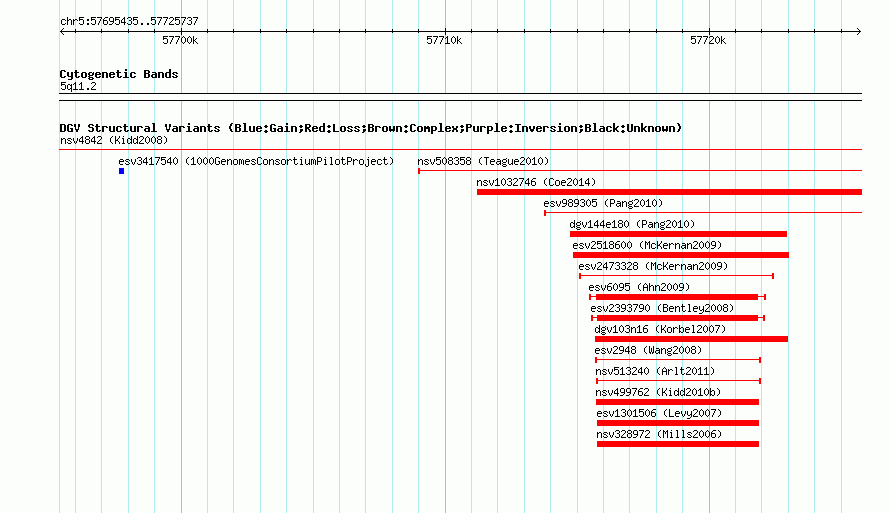
Task: Select the nsv499762 red loss bar
Action: (678, 402)
